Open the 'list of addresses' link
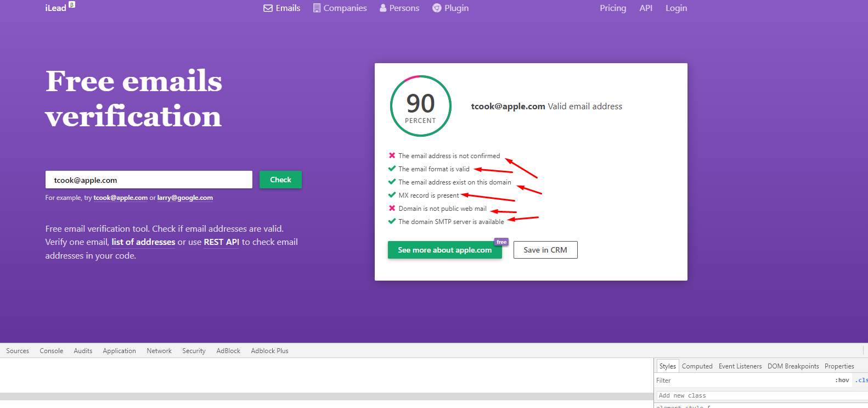Image resolution: width=868 pixels, height=408 pixels. click(x=143, y=242)
